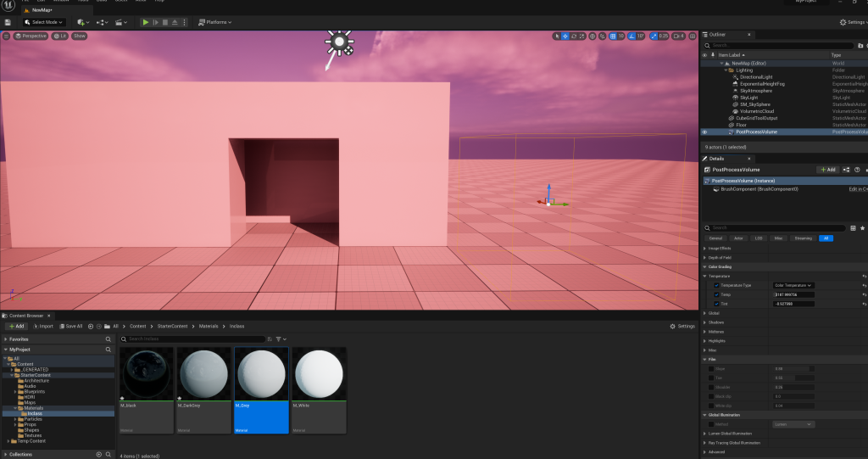Viewport: 868px width, 459px height.
Task: Open the Lit view mode menu
Action: (x=60, y=36)
